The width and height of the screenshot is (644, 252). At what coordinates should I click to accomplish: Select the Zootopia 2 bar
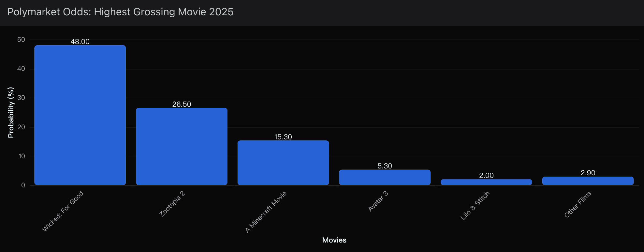(x=182, y=147)
